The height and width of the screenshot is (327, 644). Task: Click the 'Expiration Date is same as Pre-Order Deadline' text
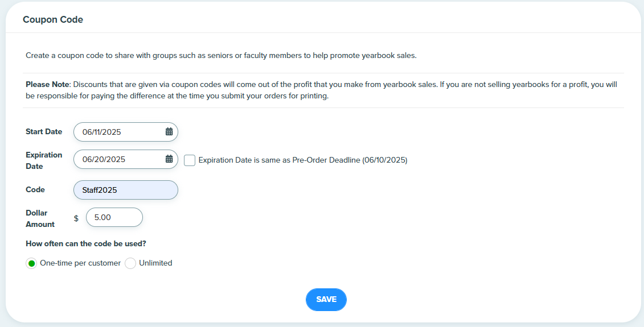[303, 160]
